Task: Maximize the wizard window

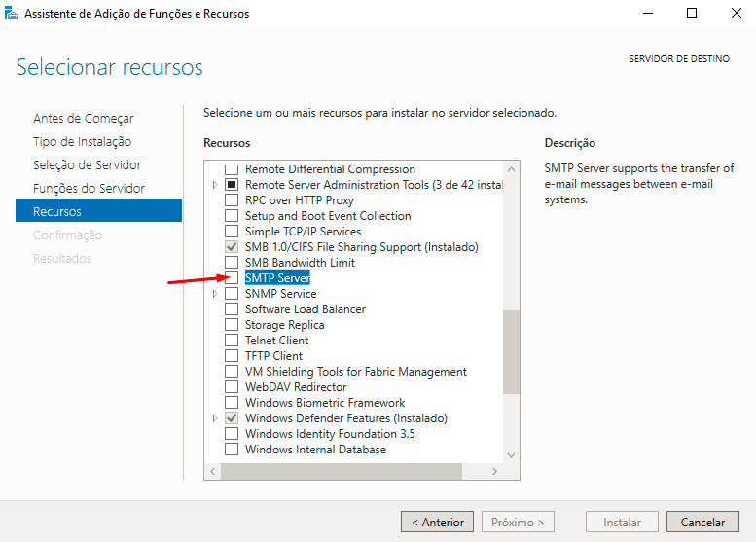Action: click(692, 13)
